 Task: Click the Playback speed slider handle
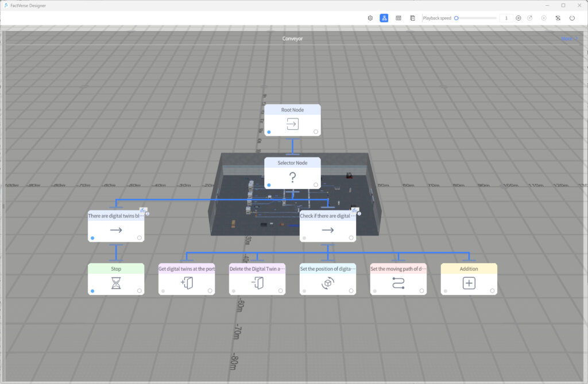(x=457, y=18)
